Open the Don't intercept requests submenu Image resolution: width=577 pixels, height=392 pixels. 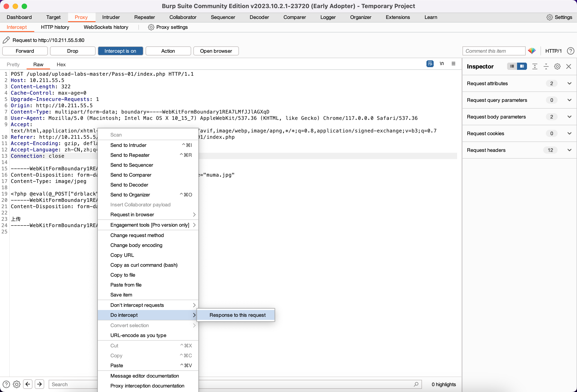(x=148, y=305)
